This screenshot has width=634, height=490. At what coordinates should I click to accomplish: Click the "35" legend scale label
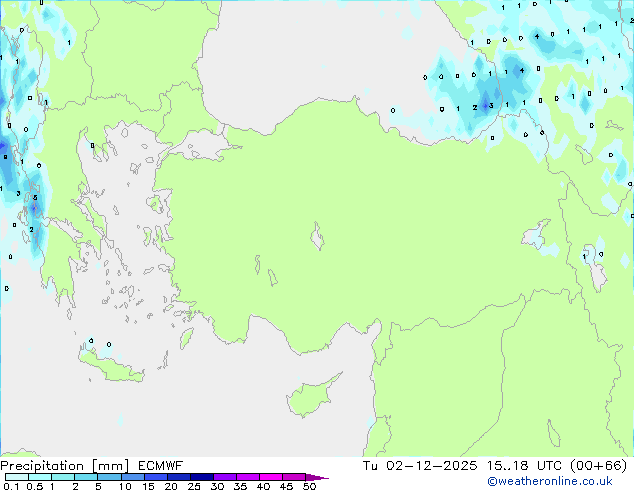[240, 486]
